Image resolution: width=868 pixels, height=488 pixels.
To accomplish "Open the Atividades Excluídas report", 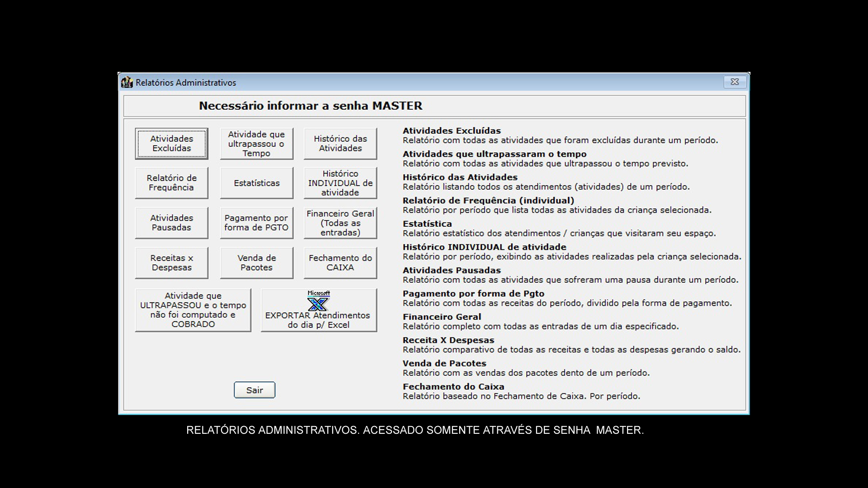I will 171,144.
